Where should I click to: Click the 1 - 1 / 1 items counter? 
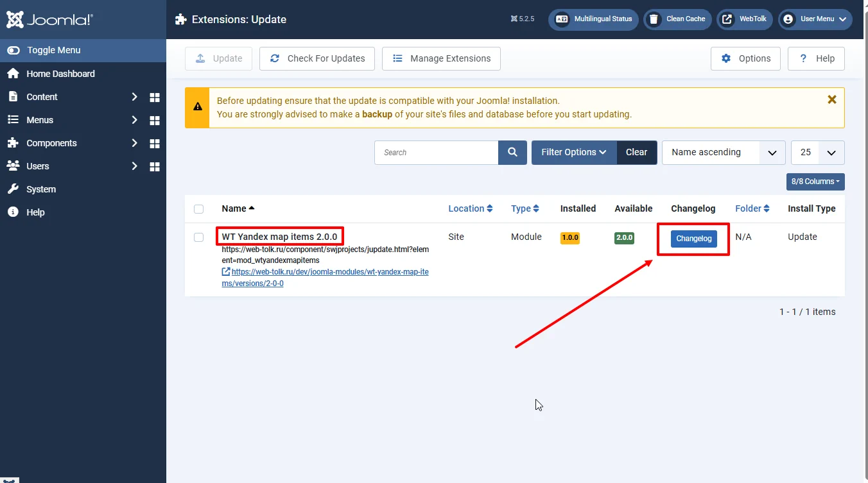(808, 312)
